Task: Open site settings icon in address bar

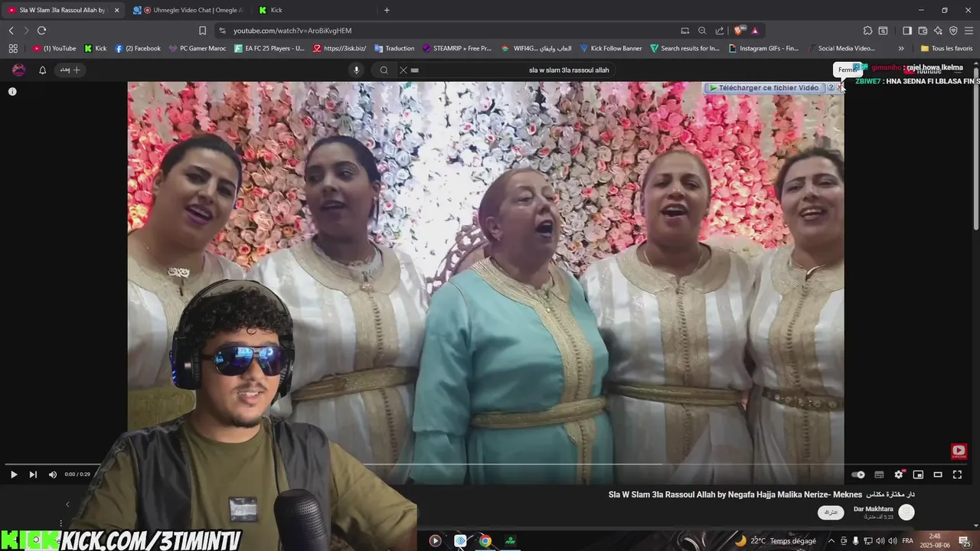Action: (222, 31)
